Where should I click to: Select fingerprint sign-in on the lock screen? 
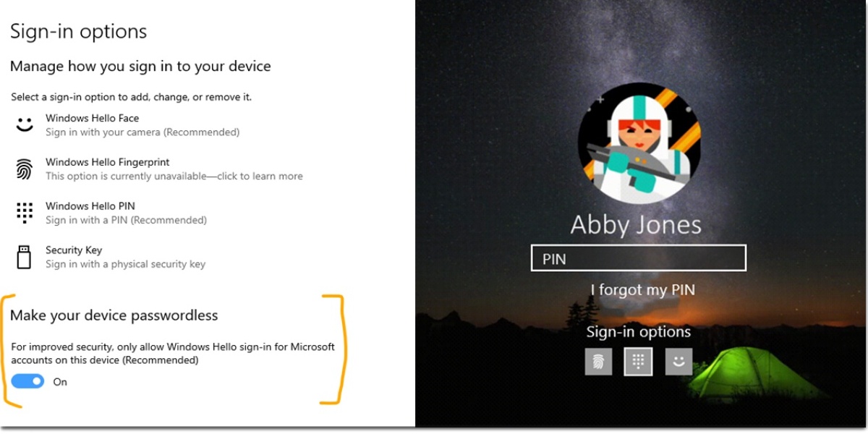coord(598,360)
